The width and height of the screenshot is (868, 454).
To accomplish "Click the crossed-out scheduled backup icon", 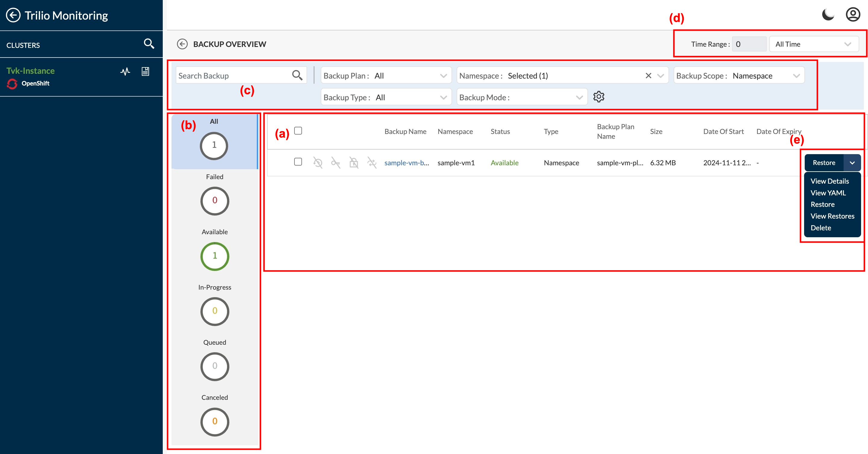I will coord(318,163).
